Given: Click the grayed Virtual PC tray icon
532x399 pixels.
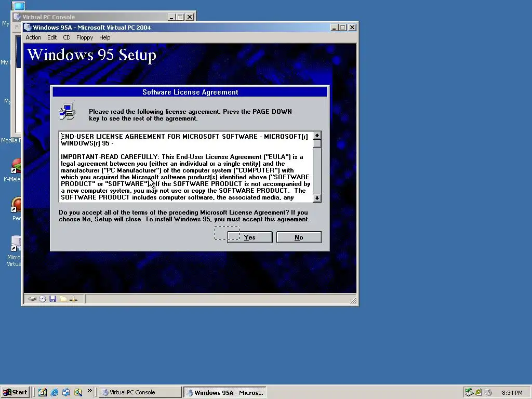Looking at the screenshot, I should [x=488, y=392].
